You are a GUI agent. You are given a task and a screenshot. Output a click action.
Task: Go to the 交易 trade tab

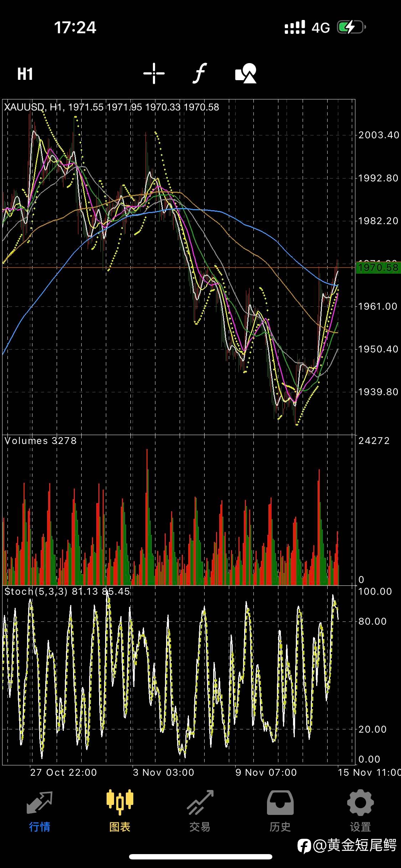[200, 810]
